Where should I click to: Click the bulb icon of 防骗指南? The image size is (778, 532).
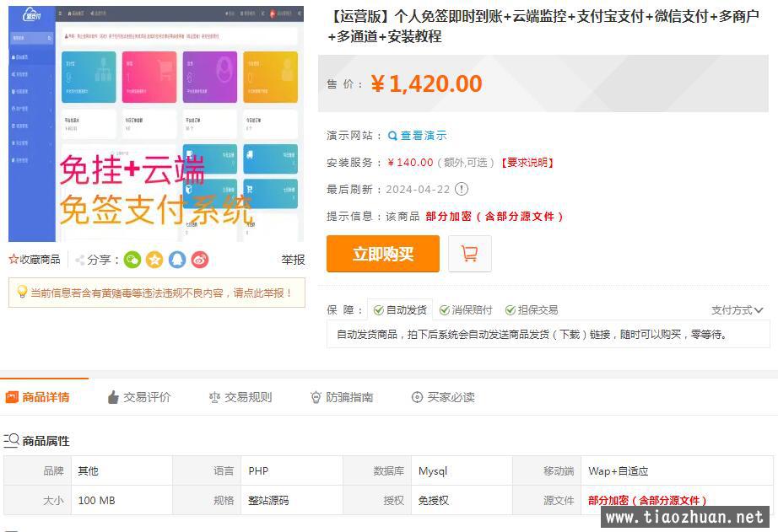coord(316,397)
